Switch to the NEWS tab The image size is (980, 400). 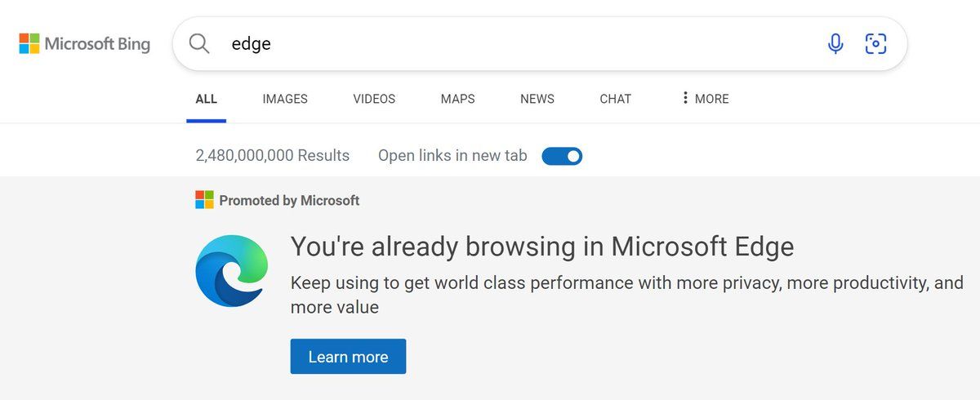click(537, 99)
